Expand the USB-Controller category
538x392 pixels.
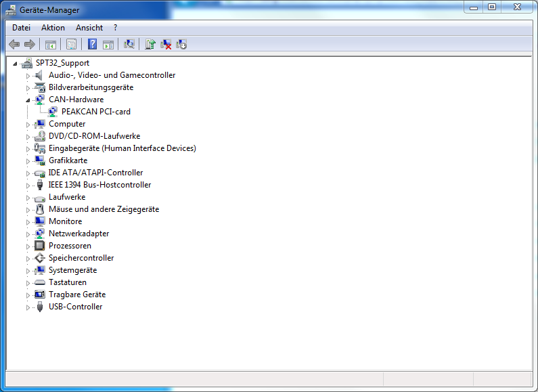[x=28, y=307]
